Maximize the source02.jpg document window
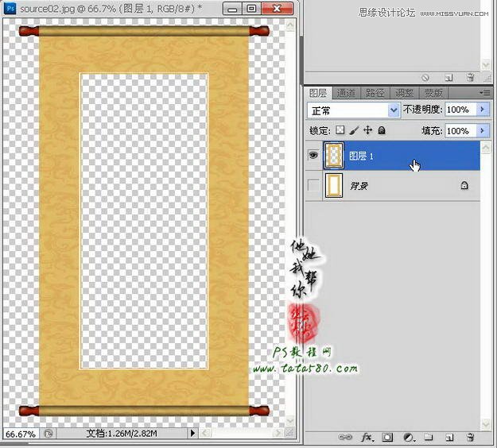 click(251, 9)
